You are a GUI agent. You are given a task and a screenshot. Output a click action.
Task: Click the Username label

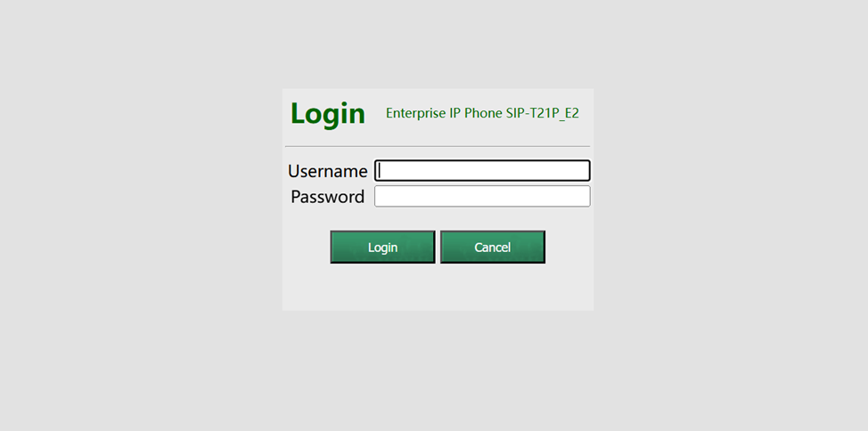327,171
